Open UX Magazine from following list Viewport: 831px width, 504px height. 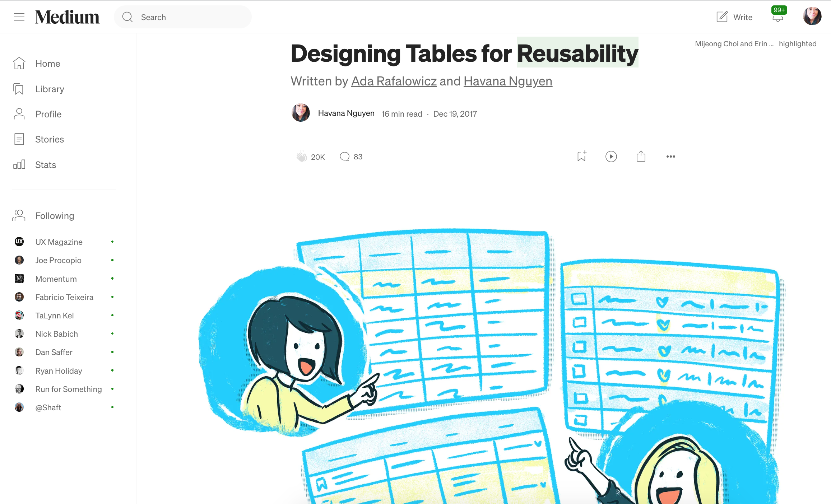pos(59,242)
